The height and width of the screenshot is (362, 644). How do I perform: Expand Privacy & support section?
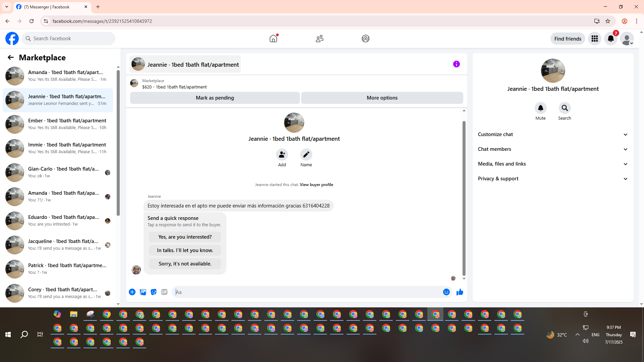tap(553, 179)
